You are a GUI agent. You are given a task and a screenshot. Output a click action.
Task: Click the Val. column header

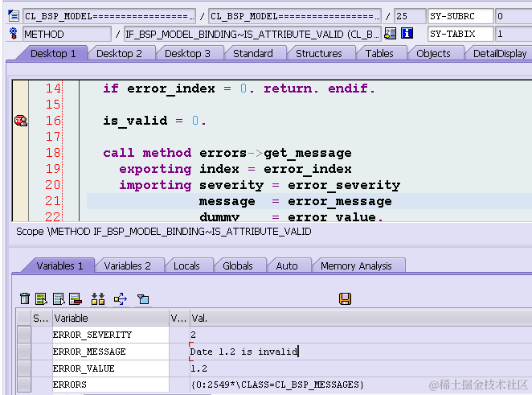(x=361, y=318)
